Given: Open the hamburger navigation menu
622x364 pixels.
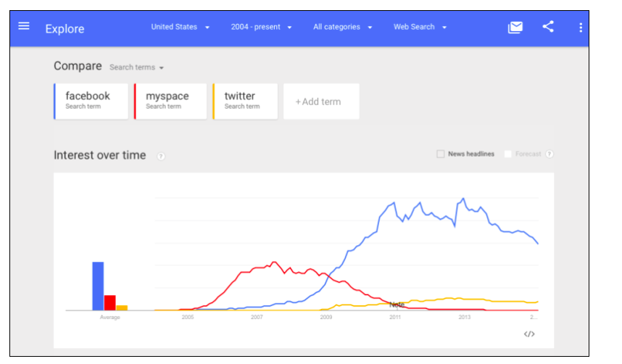Looking at the screenshot, I should tap(24, 26).
